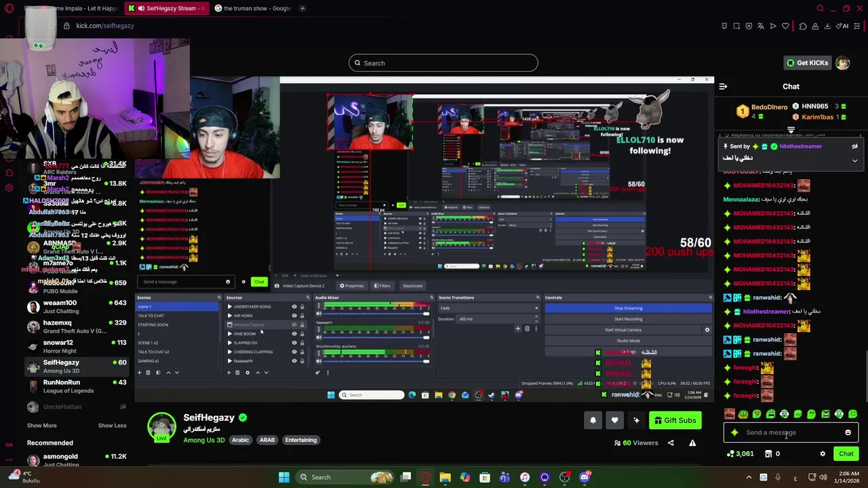Select the ARAB tag
The image size is (868, 488).
coord(267,440)
